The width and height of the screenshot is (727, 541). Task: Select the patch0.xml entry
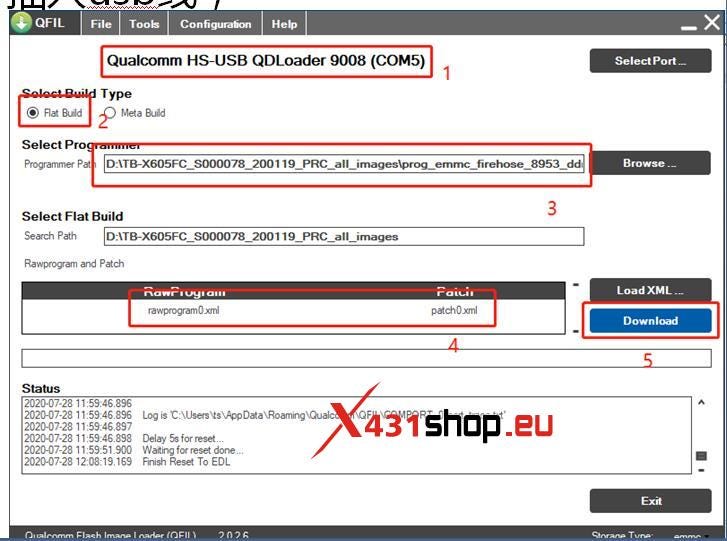(x=454, y=311)
